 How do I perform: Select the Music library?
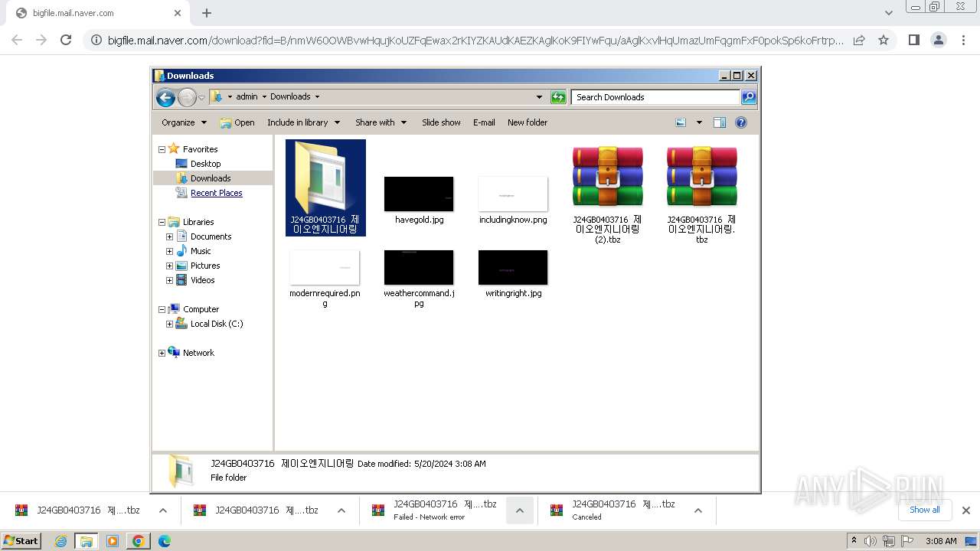[x=201, y=251]
